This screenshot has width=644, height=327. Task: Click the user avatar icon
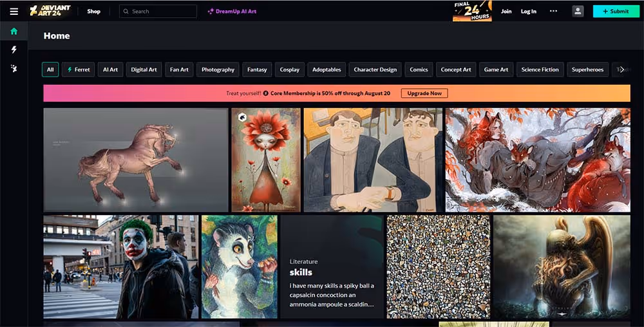click(578, 12)
